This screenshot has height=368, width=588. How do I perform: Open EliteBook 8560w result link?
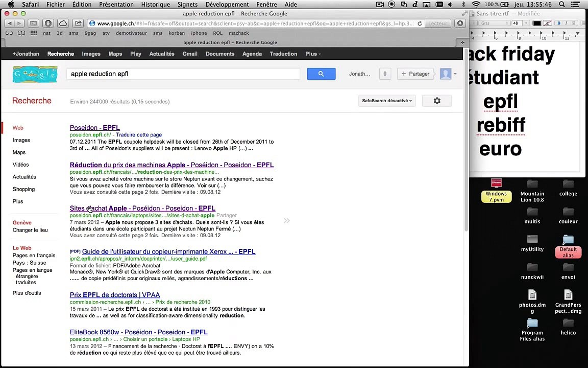(139, 332)
